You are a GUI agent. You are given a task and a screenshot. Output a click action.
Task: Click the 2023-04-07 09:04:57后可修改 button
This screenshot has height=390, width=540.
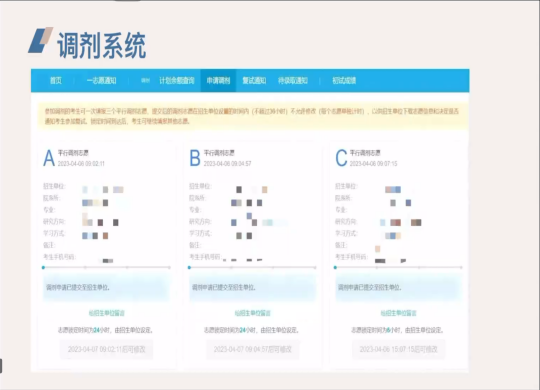click(252, 349)
